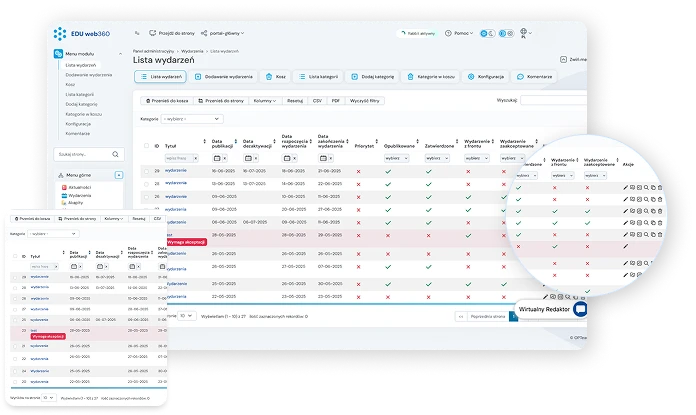The image size is (696, 415).
Task: Click the magnifier preview icon in second row
Action: pyautogui.click(x=646, y=199)
